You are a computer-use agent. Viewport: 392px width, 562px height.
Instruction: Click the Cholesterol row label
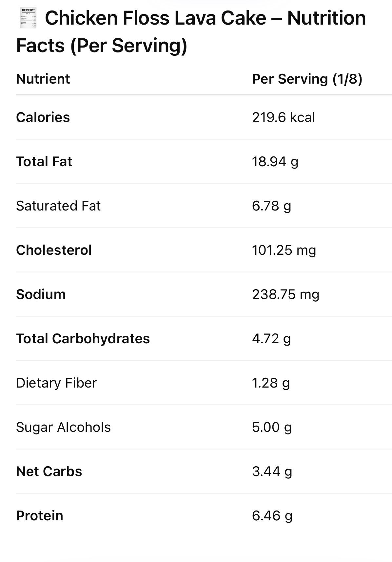pos(54,250)
